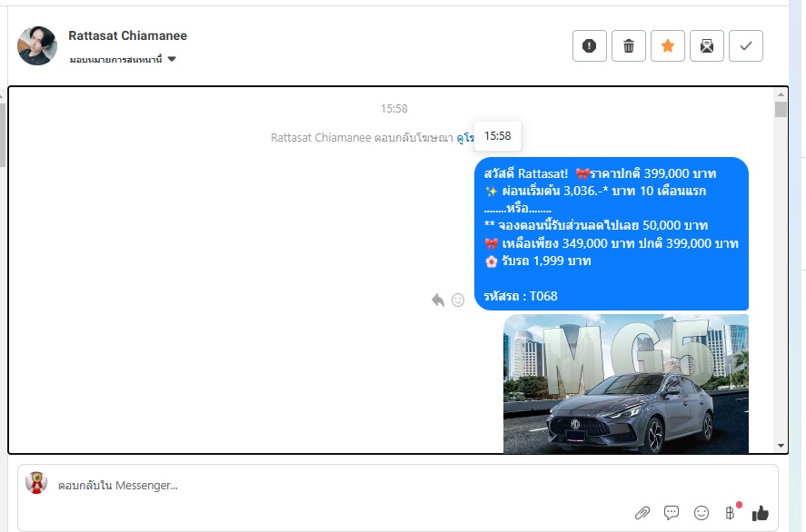Send a thumbs-up like
The width and height of the screenshot is (806, 532).
click(x=761, y=513)
